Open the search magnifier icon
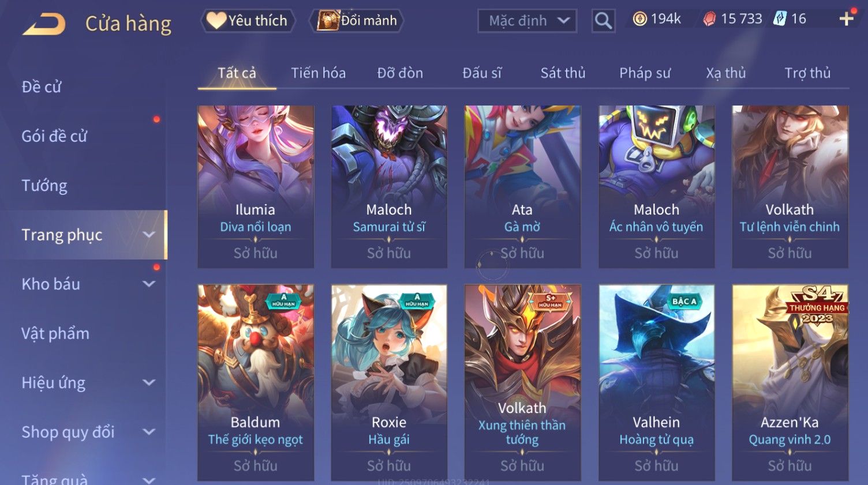This screenshot has width=868, height=485. tap(603, 21)
